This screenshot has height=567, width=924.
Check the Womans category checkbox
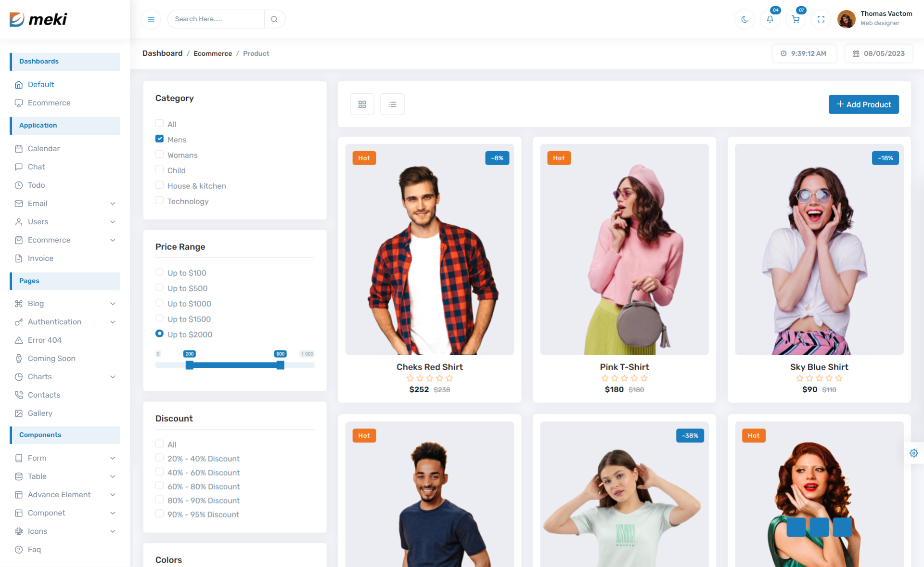(159, 155)
